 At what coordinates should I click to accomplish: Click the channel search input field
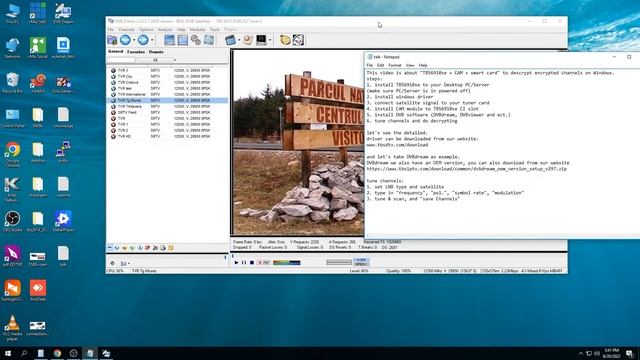[x=121, y=60]
